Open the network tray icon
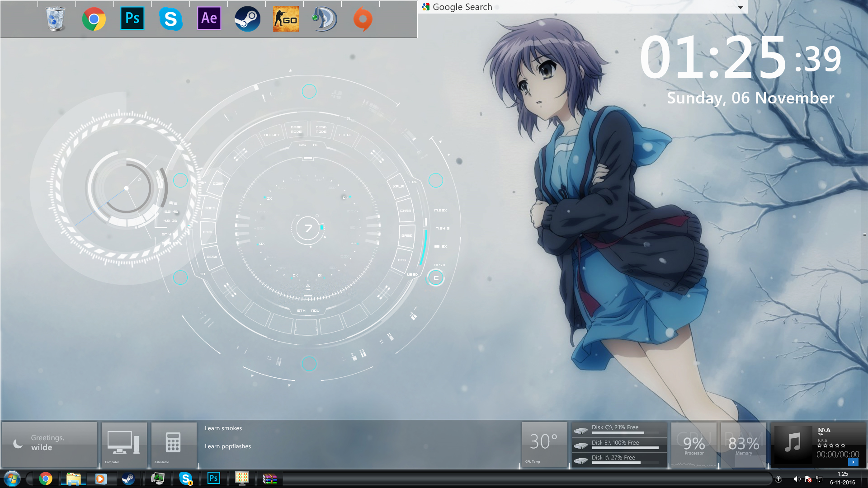This screenshot has height=488, width=868. pos(819,479)
